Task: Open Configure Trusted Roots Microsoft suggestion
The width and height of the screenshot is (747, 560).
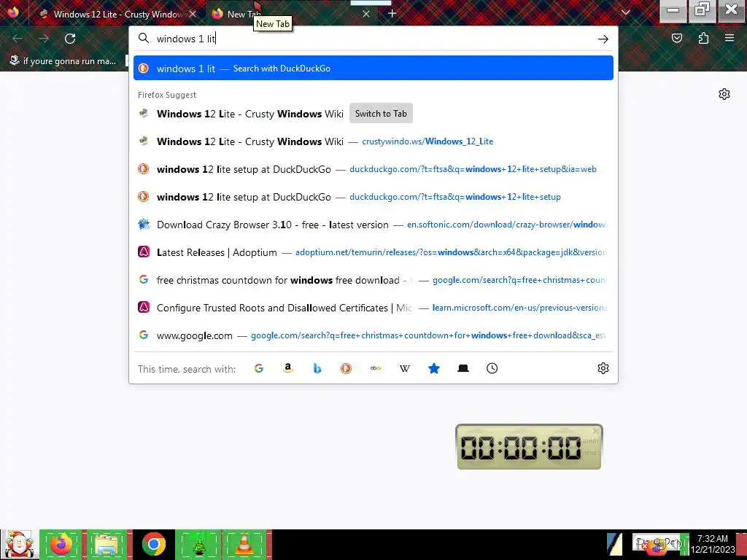Action: pos(373,308)
